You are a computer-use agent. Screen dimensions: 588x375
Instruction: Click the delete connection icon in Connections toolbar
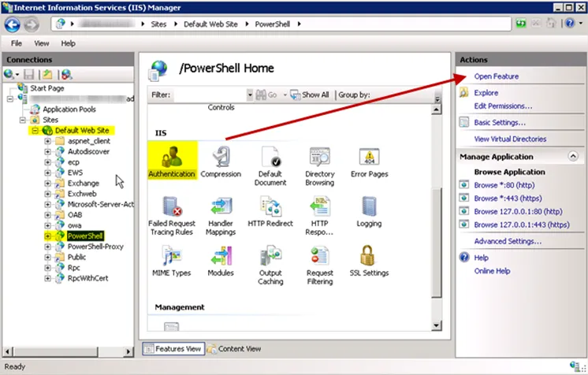coord(67,75)
